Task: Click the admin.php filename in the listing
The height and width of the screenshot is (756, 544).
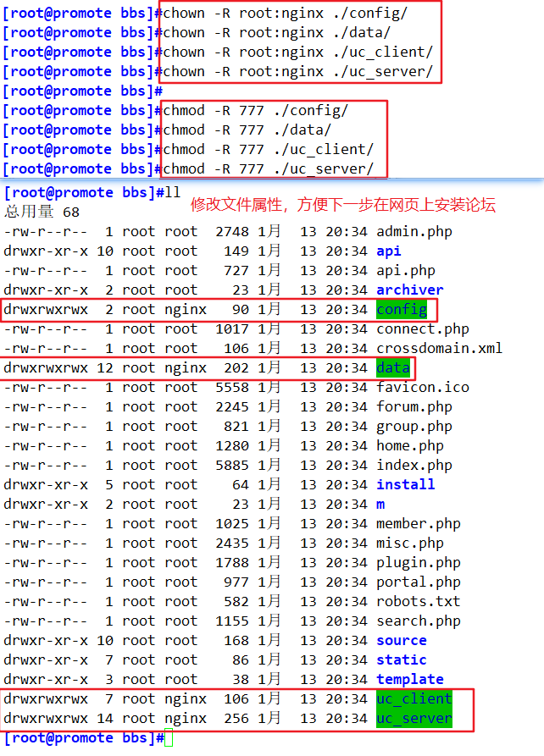Action: point(414,232)
